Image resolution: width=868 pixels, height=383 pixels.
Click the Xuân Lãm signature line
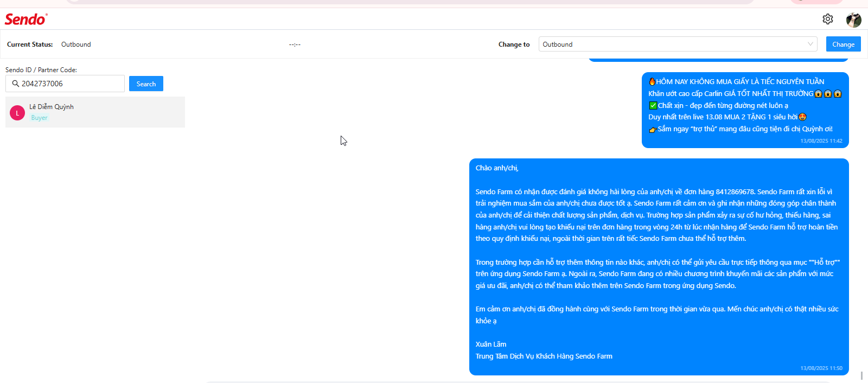(491, 344)
